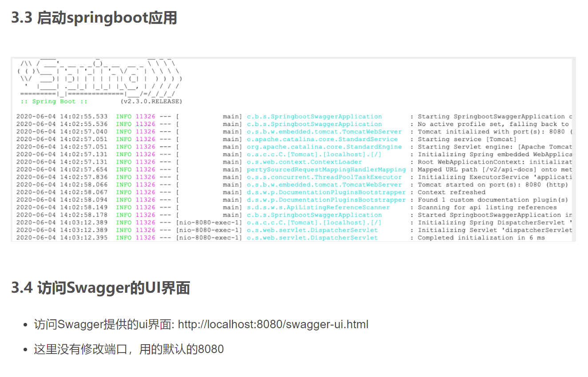Click the bullet text "这里没有修改端口，用的默认的8080"
This screenshot has width=588, height=377.
129,349
